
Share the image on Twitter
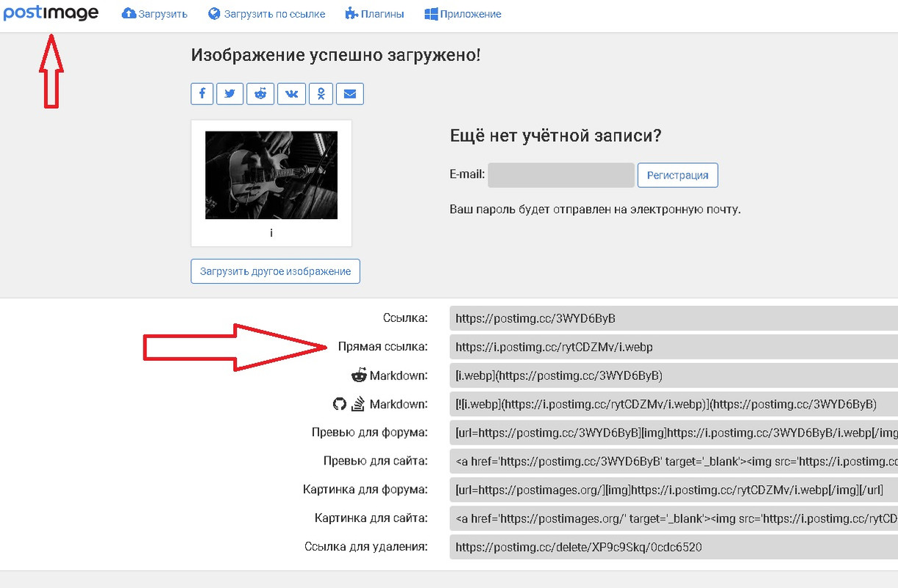(x=230, y=93)
